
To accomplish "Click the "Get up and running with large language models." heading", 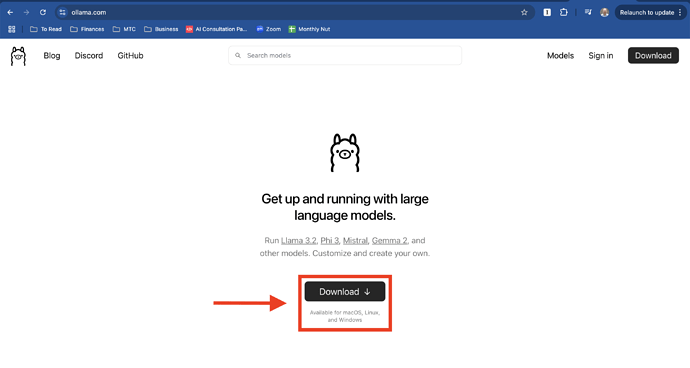I will 345,207.
